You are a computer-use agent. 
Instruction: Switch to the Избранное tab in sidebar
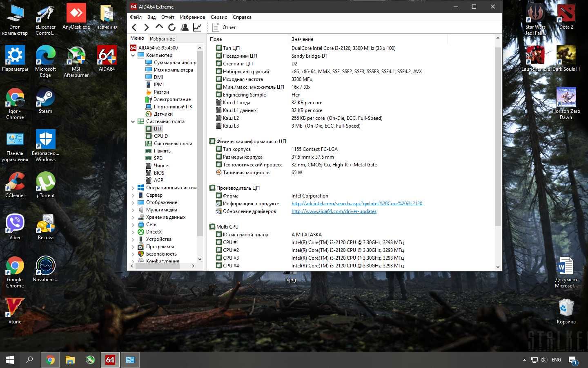point(162,38)
